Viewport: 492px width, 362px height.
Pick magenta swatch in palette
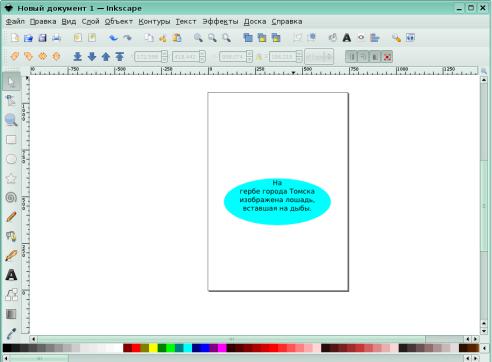222,348
